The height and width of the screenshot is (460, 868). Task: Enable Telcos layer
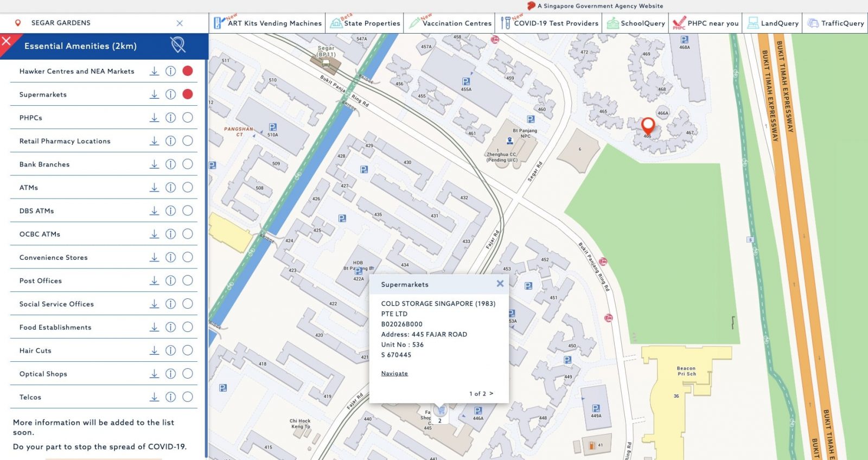pyautogui.click(x=188, y=398)
